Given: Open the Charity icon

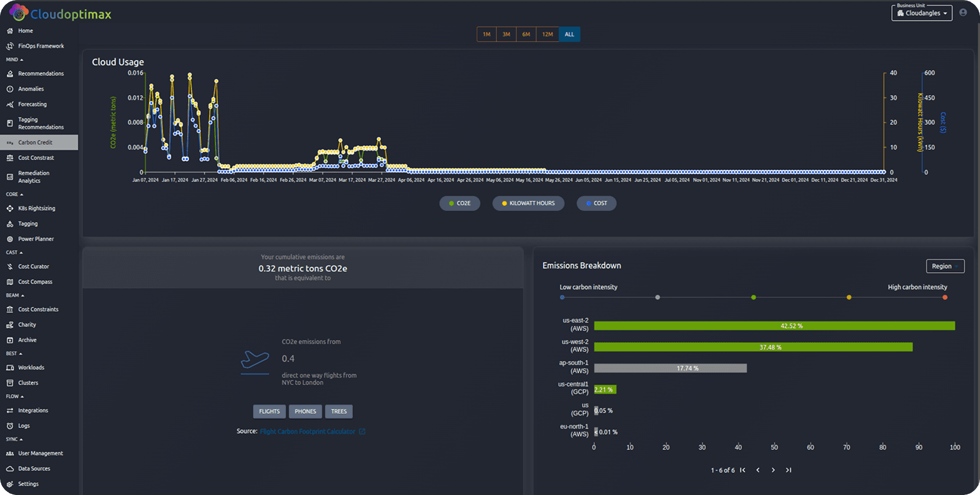Looking at the screenshot, I should [10, 325].
